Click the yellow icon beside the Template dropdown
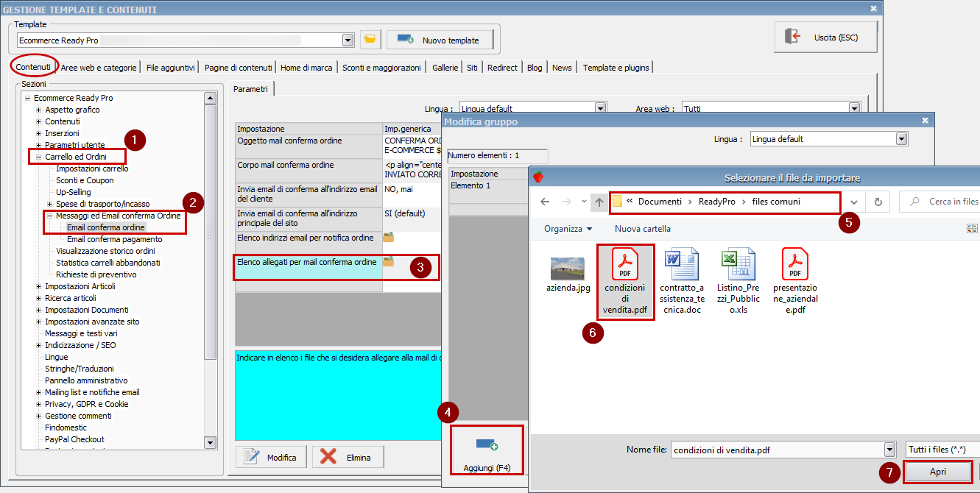Viewport: 980px width, 493px height. [370, 40]
